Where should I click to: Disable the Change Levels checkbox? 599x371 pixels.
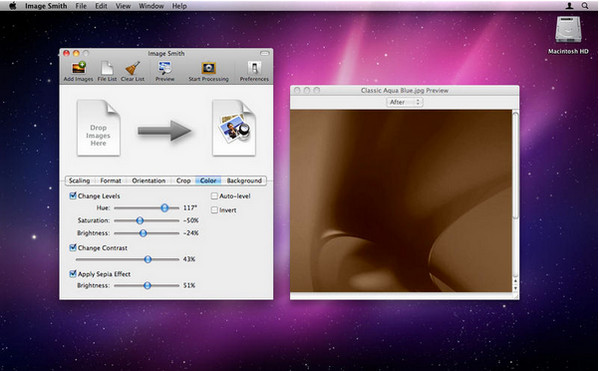[x=73, y=196]
